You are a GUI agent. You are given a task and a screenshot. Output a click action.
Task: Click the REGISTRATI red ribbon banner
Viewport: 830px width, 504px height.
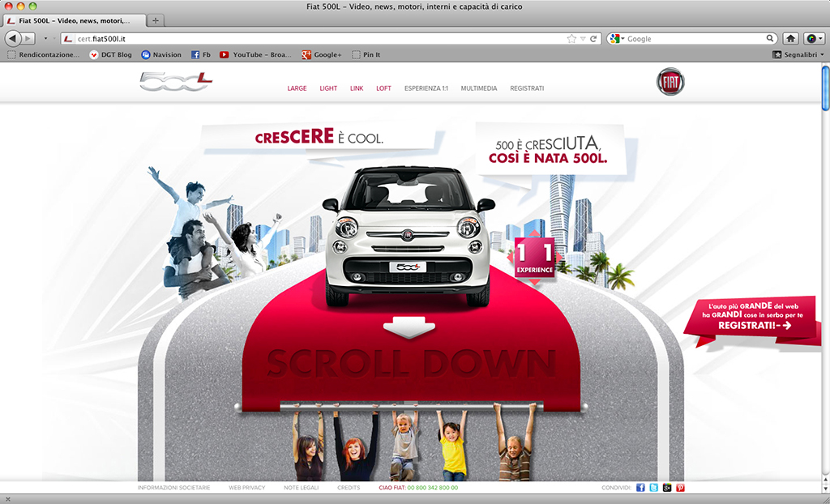[x=750, y=318]
